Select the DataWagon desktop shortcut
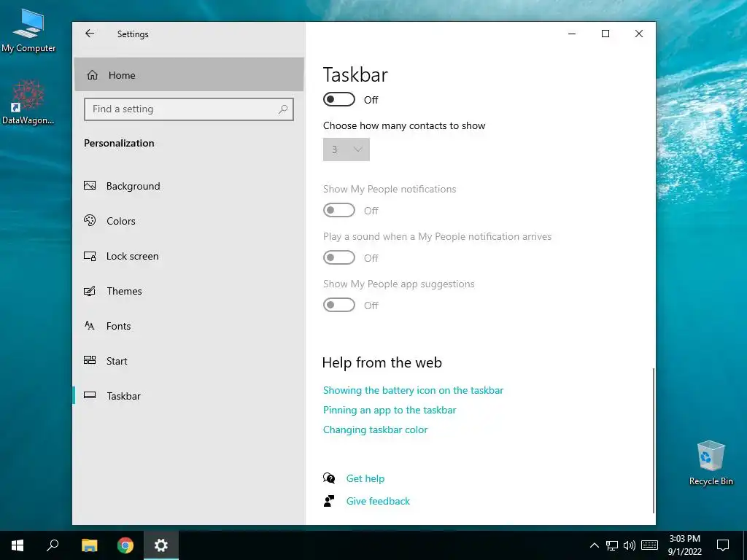 coord(28,102)
